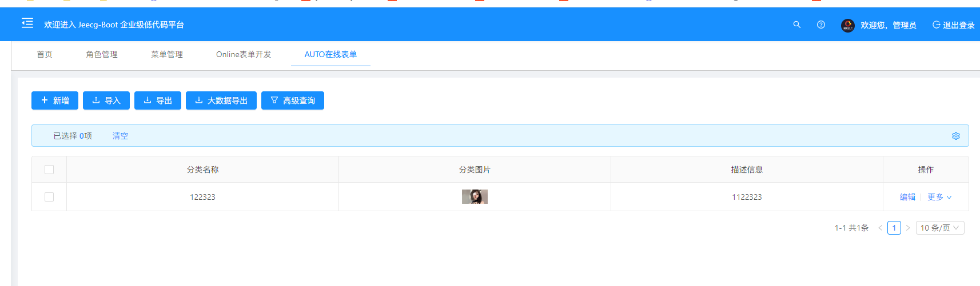Click the 操作 column header
Image resolution: width=980 pixels, height=286 pixels.
click(926, 170)
